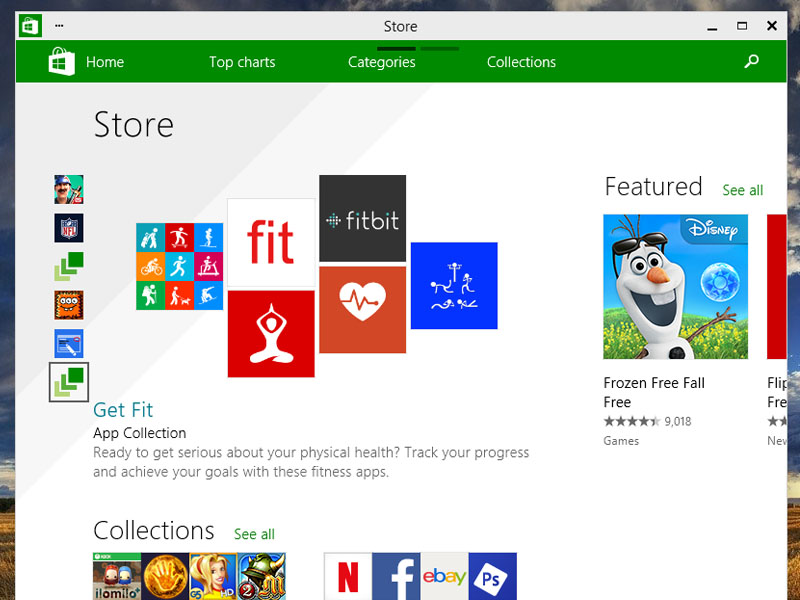Click the eBay icon in Collections
This screenshot has width=800, height=600.
444,576
